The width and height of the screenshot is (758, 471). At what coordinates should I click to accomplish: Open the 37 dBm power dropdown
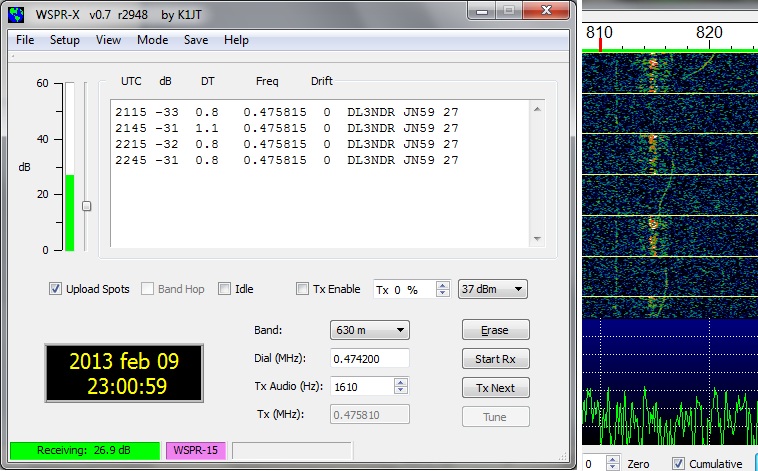(493, 289)
